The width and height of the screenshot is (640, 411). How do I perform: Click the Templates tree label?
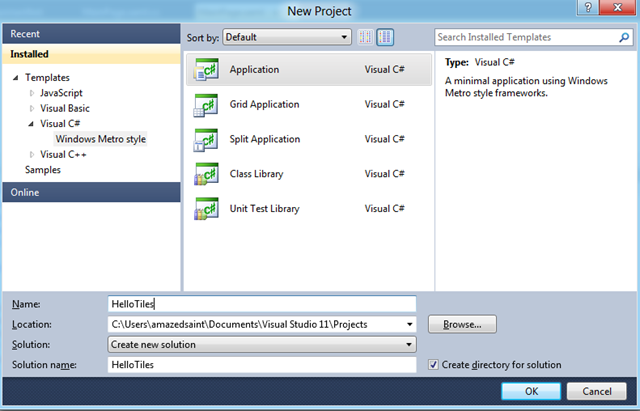pyautogui.click(x=47, y=78)
